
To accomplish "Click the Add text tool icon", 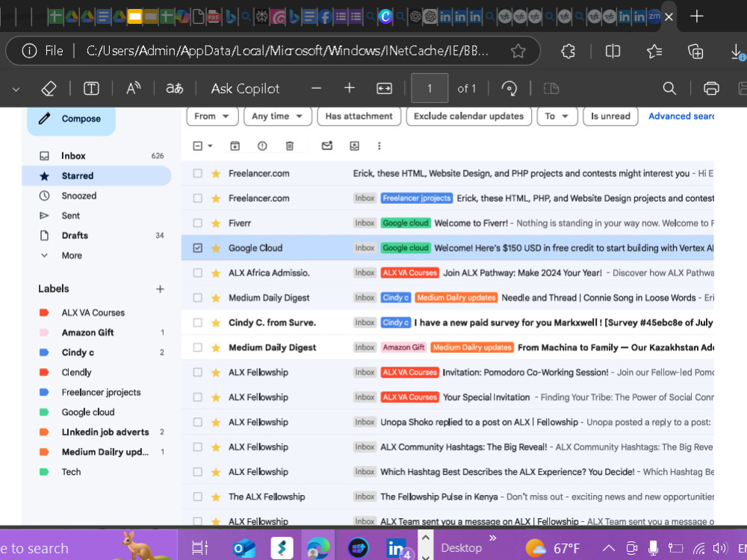I will (x=91, y=89).
